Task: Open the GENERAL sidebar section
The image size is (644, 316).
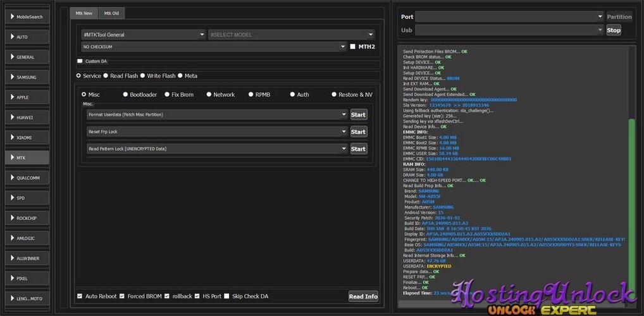Action: [x=27, y=57]
